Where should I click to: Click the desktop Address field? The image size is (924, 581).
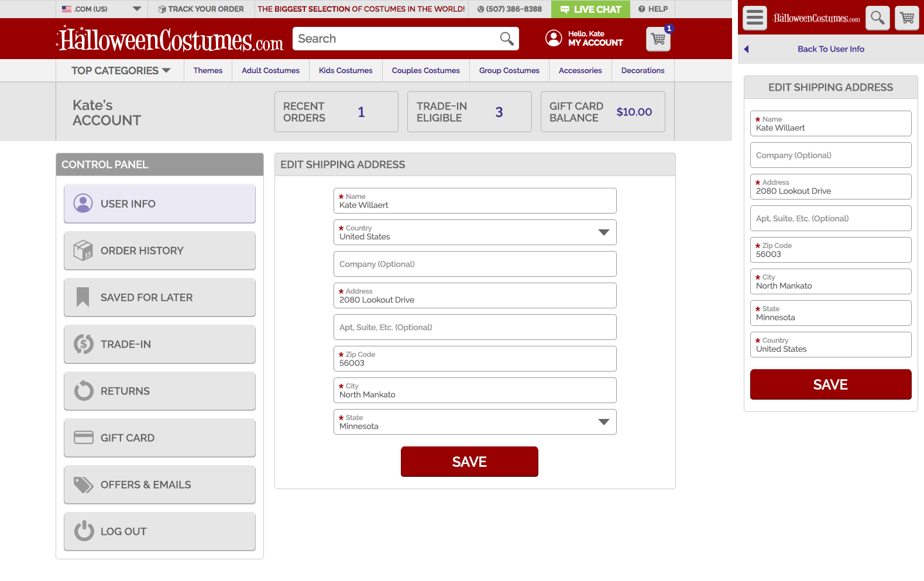coord(475,295)
